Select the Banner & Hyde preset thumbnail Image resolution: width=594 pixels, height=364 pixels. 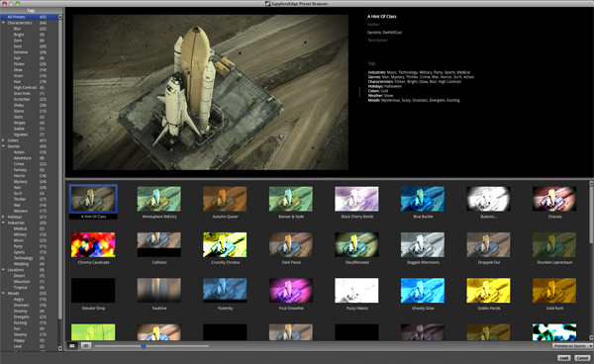[x=291, y=199]
